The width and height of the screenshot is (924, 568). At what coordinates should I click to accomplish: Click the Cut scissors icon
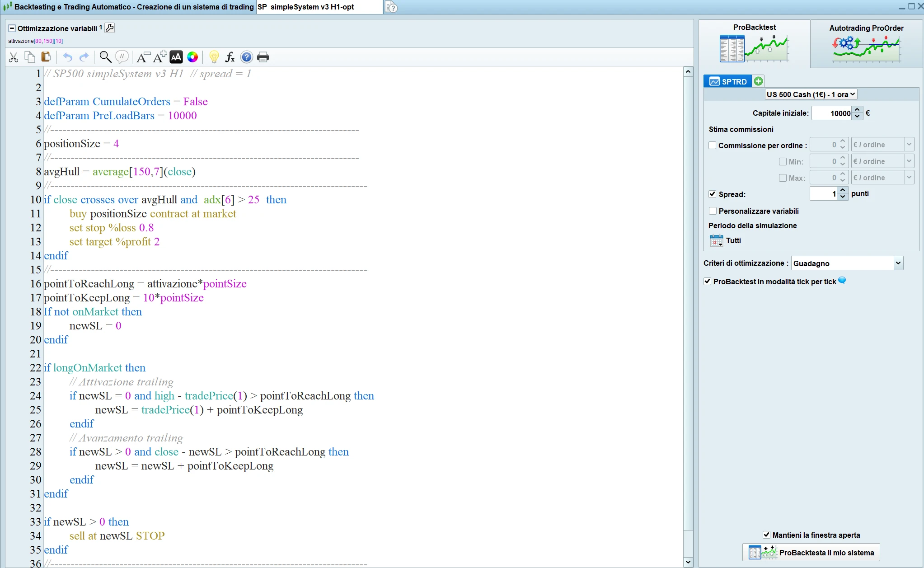tap(14, 57)
